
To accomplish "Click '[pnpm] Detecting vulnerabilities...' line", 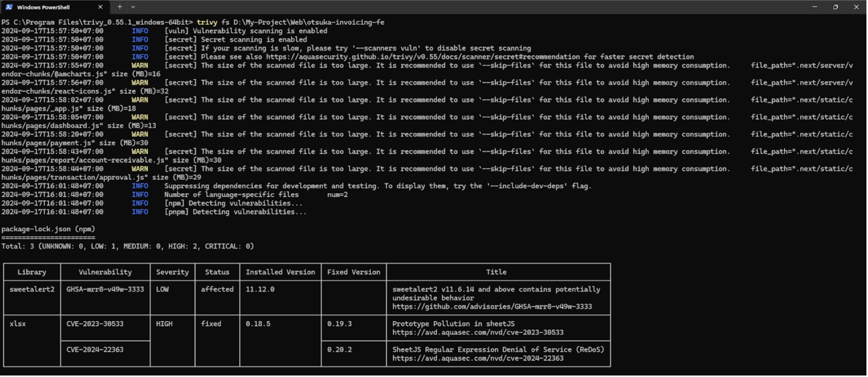I will (x=235, y=212).
